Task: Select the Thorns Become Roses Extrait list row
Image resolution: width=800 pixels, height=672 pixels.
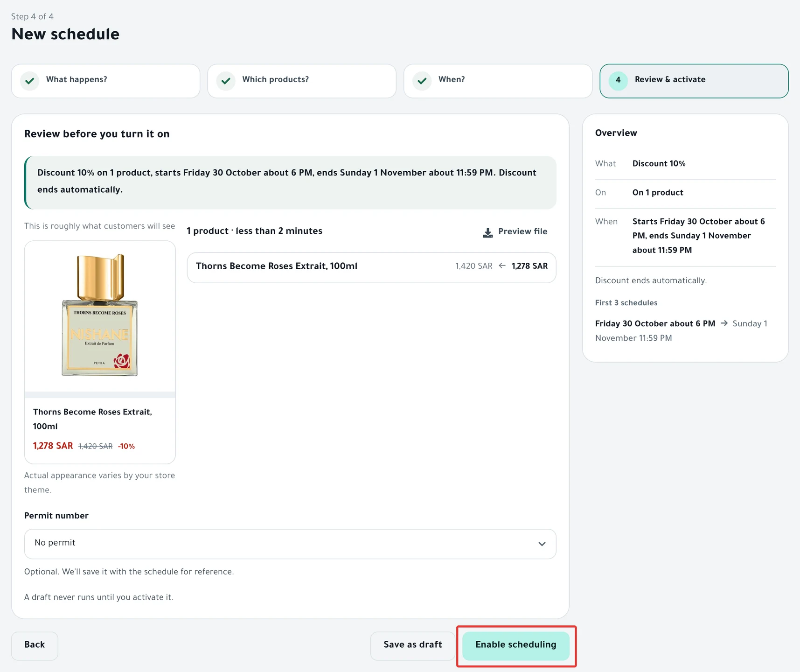Action: coord(372,267)
